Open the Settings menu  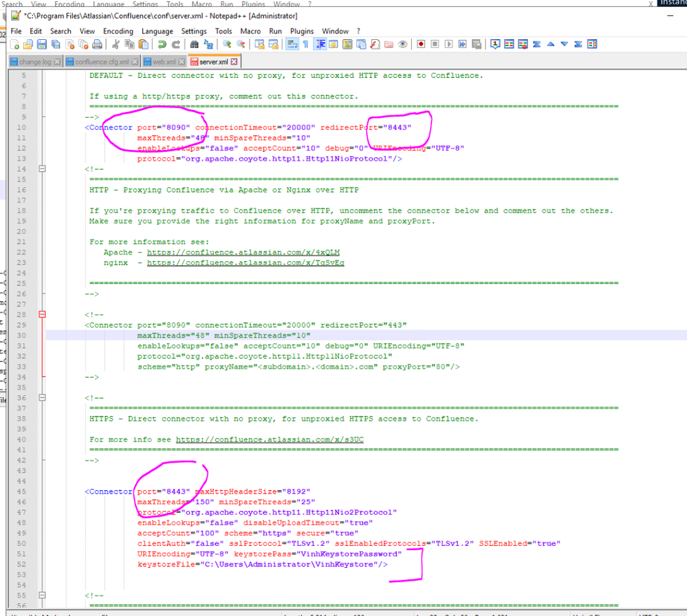click(194, 31)
